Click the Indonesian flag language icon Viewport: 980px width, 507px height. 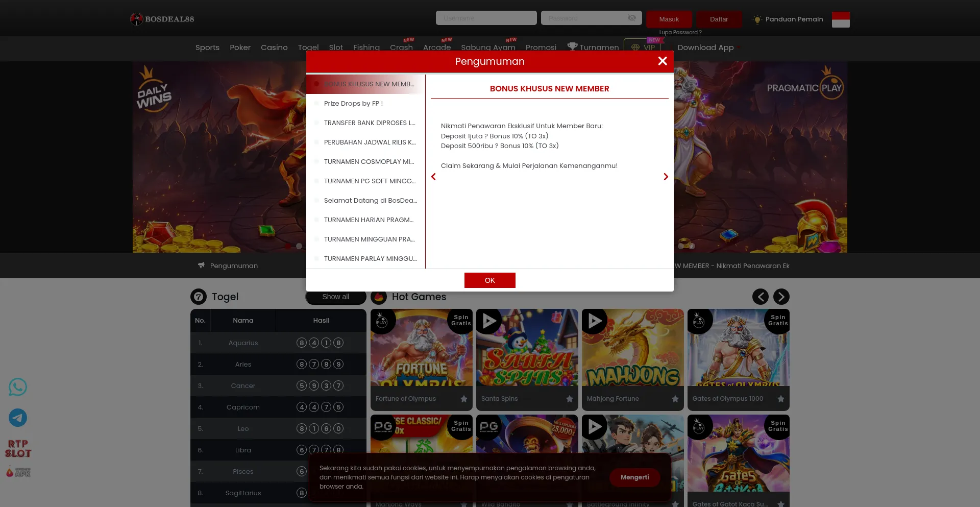840,19
